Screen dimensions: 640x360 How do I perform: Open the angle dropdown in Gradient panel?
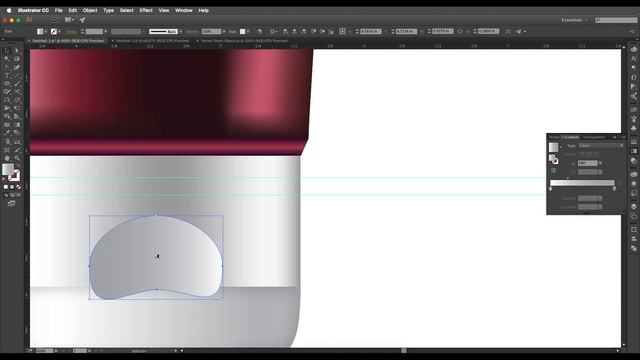click(600, 163)
